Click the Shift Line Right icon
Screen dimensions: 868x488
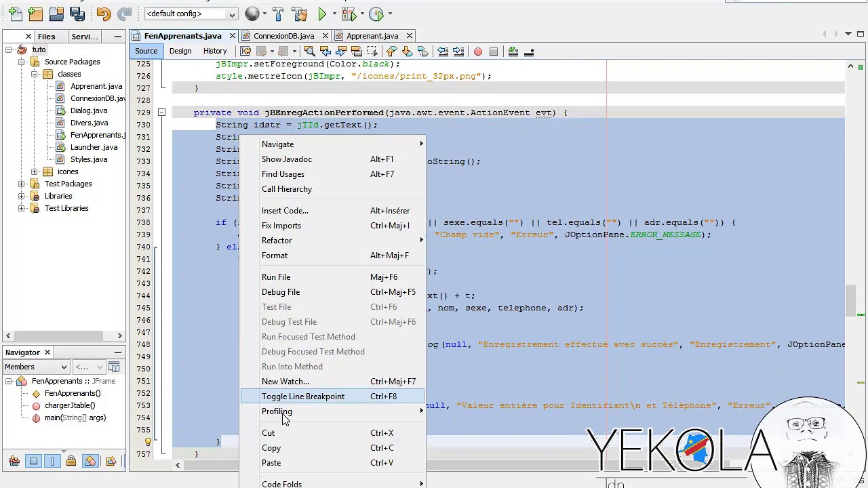[x=458, y=51]
